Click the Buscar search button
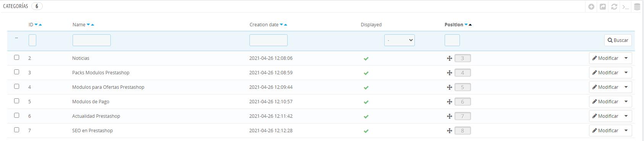The height and width of the screenshot is (141, 644). click(x=618, y=40)
